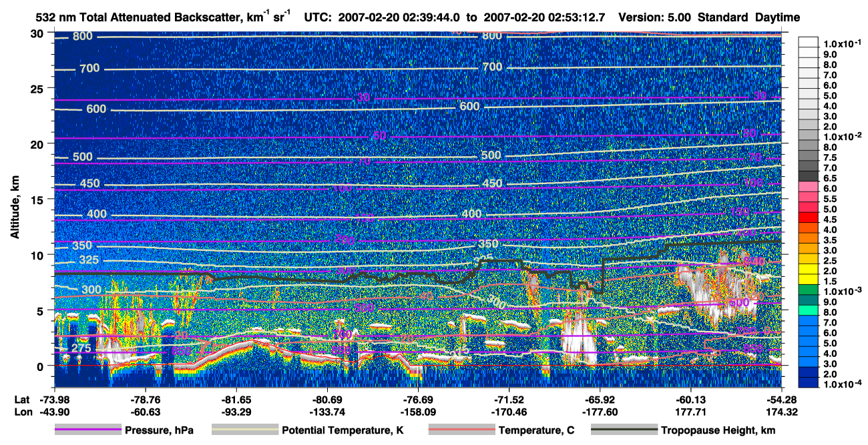Click the darkest gray colorbar swatch beside '6.5'

click(x=809, y=175)
